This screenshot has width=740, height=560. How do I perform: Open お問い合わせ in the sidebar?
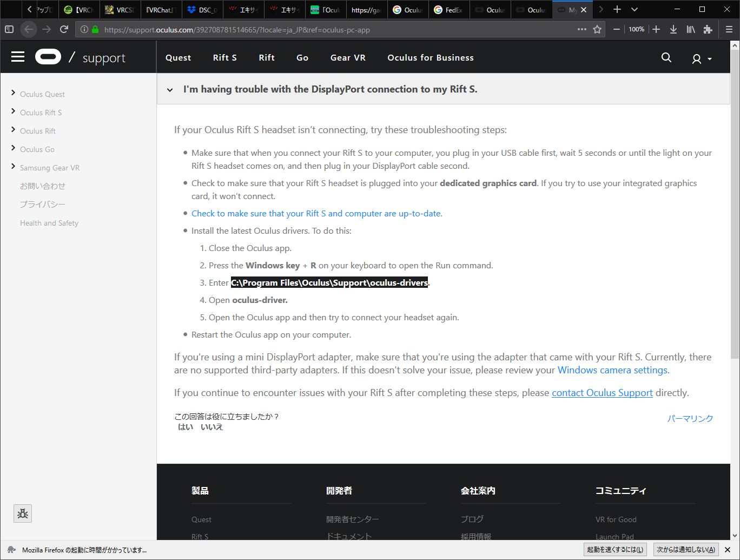(43, 186)
